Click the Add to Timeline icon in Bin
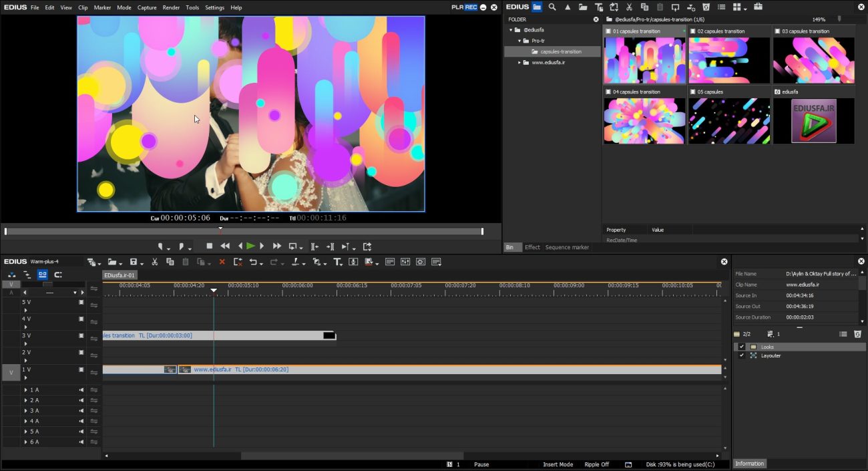The height and width of the screenshot is (471, 868). point(690,7)
